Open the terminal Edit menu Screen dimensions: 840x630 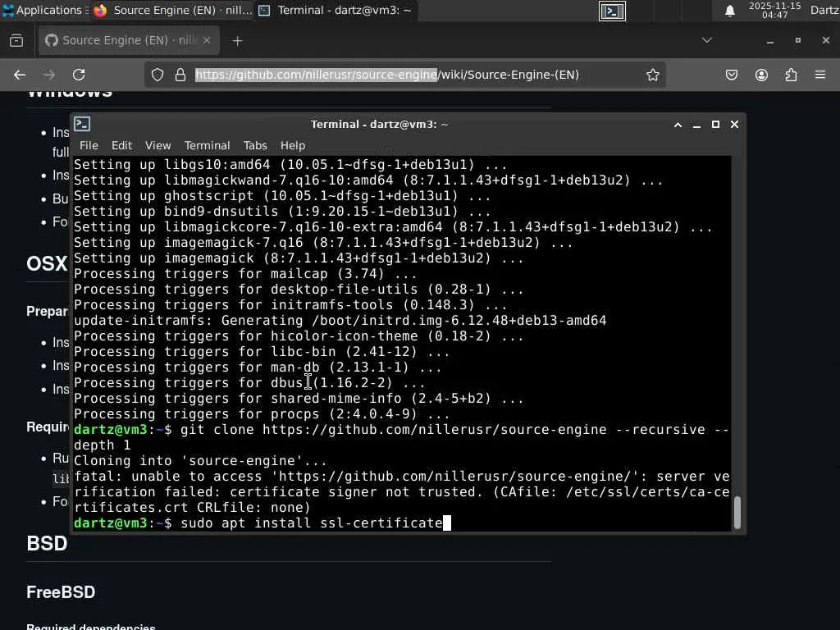point(121,146)
